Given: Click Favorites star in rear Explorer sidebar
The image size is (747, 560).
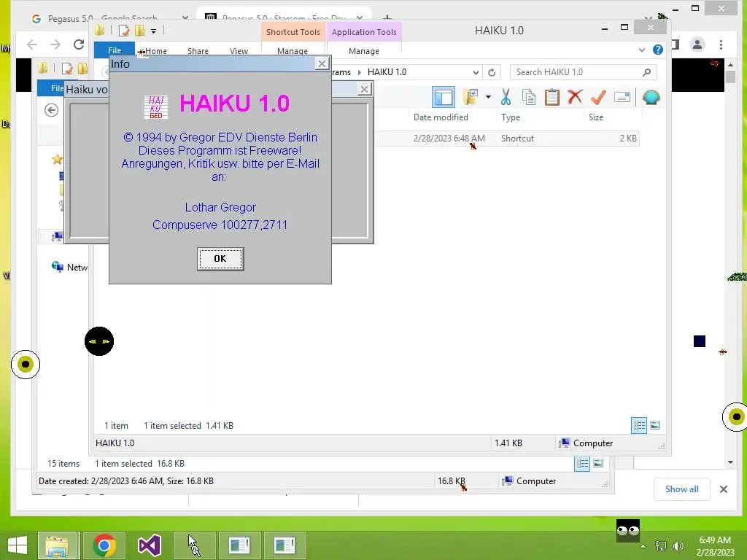Looking at the screenshot, I should 57,160.
